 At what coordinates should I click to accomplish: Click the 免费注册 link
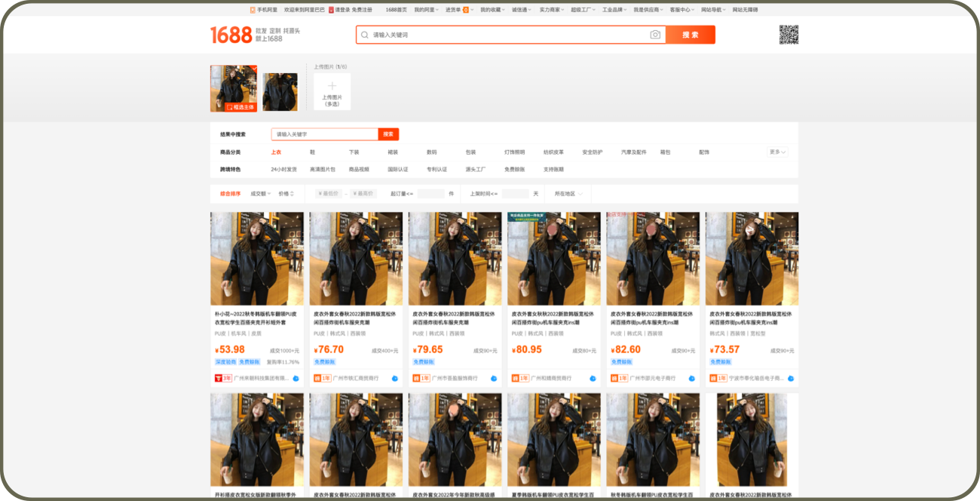[362, 10]
